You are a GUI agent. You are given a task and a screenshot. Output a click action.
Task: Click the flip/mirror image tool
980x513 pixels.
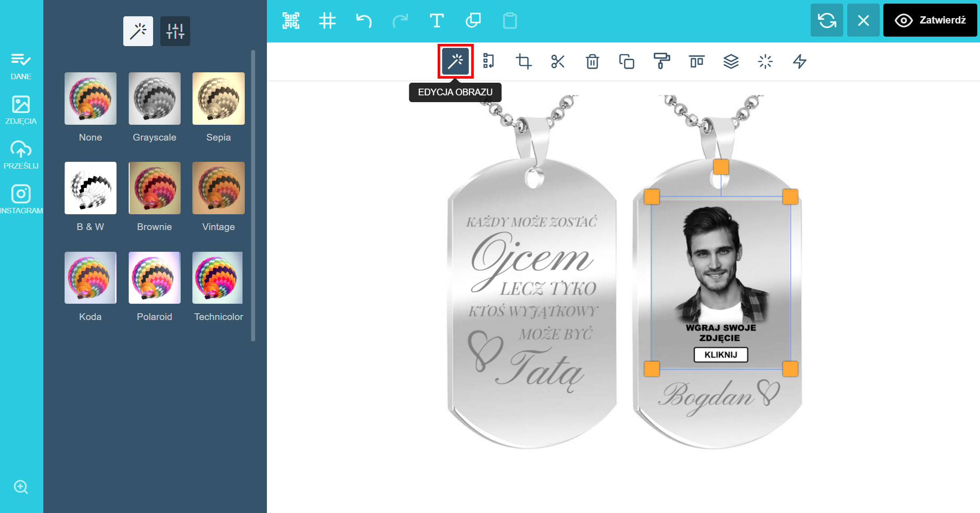click(489, 61)
